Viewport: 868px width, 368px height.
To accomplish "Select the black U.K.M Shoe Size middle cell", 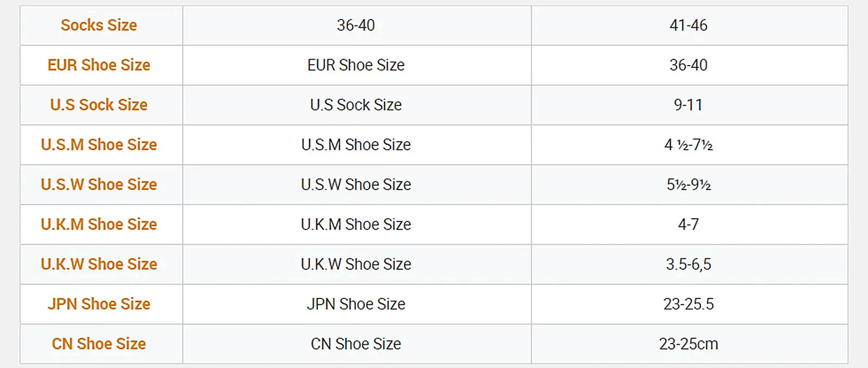I will 356,224.
